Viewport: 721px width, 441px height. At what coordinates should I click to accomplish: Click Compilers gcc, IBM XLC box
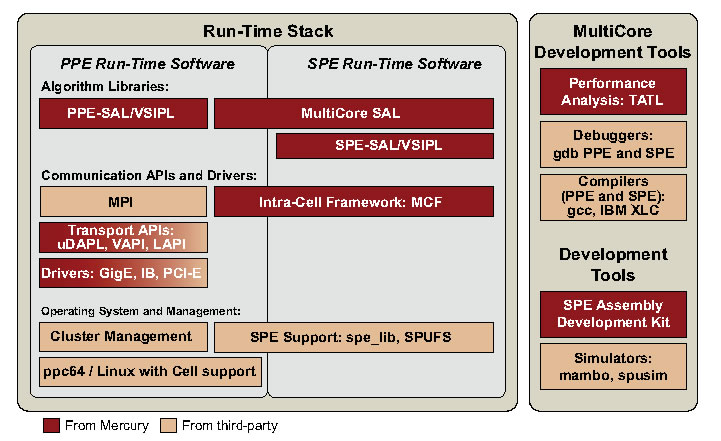click(x=613, y=197)
